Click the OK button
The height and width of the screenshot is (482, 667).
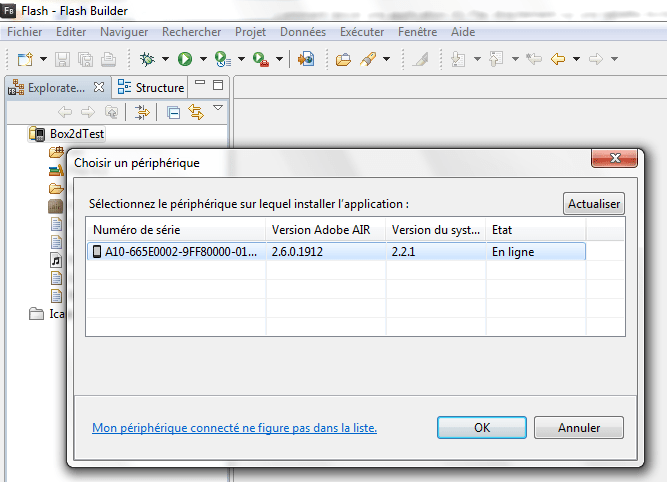click(x=482, y=428)
